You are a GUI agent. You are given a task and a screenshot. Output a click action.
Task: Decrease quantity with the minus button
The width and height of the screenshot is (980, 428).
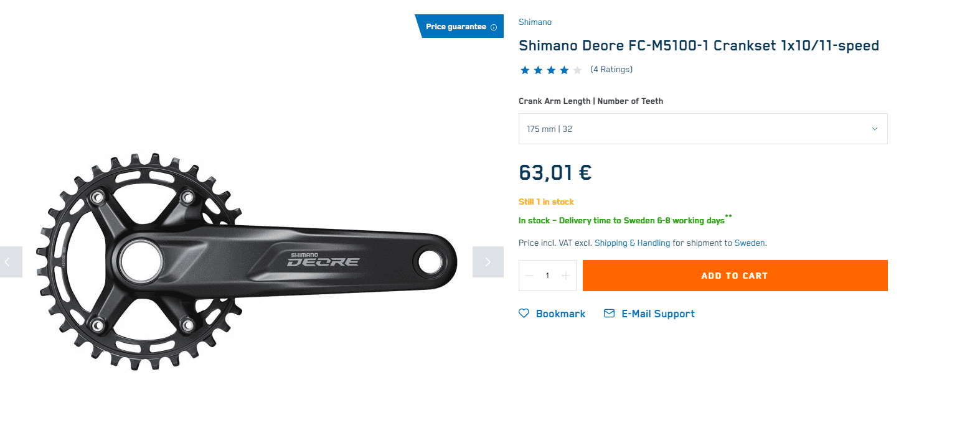tap(530, 276)
